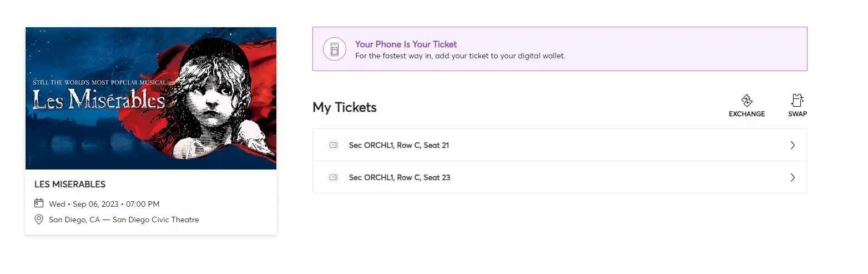Click the Wed Sep 06, 2023 date text
This screenshot has width=868, height=274.
click(x=104, y=204)
